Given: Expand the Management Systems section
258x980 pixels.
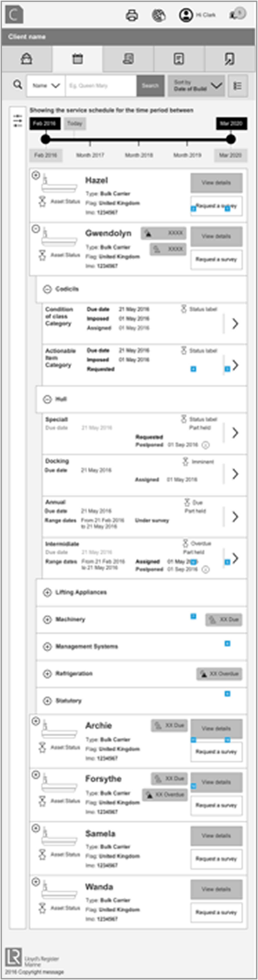Looking at the screenshot, I should pyautogui.click(x=47, y=647).
